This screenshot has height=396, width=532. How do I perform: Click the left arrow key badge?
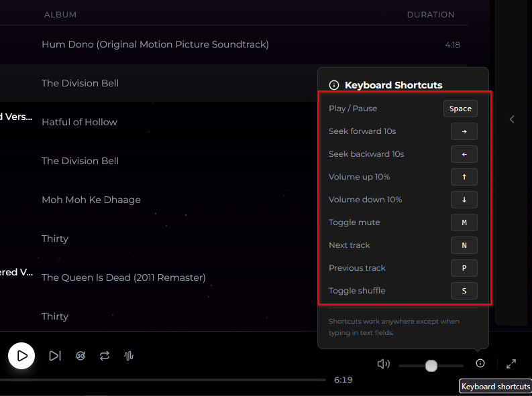tap(464, 154)
